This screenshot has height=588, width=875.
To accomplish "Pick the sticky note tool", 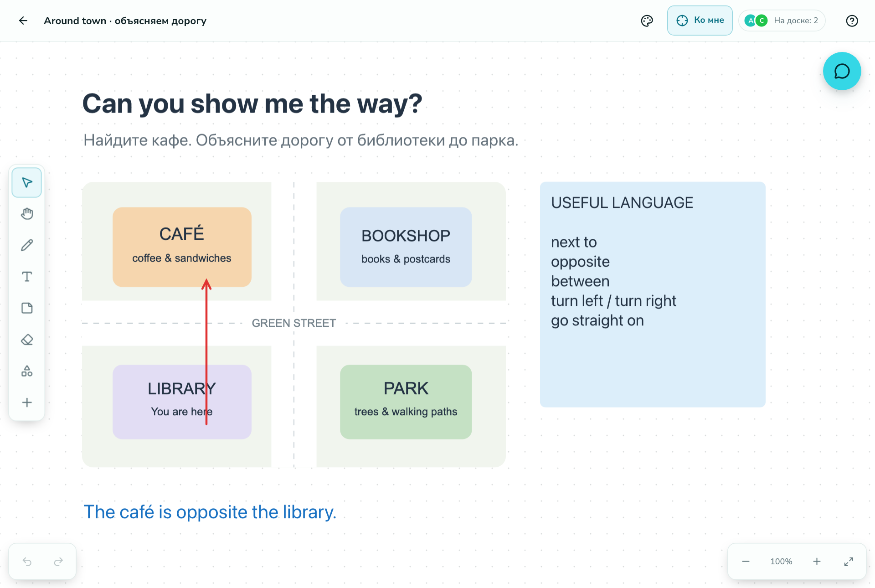I will coord(27,308).
